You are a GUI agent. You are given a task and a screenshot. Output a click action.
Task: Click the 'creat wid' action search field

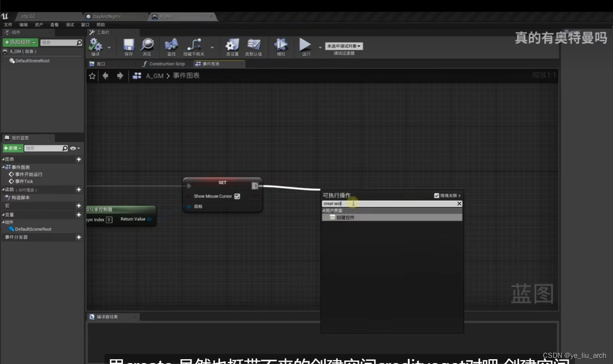(x=389, y=203)
